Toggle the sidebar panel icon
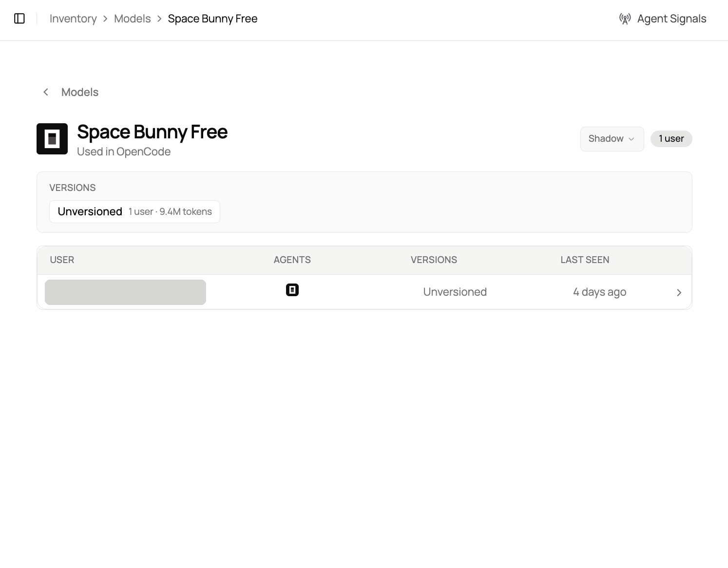728x568 pixels. [x=19, y=19]
